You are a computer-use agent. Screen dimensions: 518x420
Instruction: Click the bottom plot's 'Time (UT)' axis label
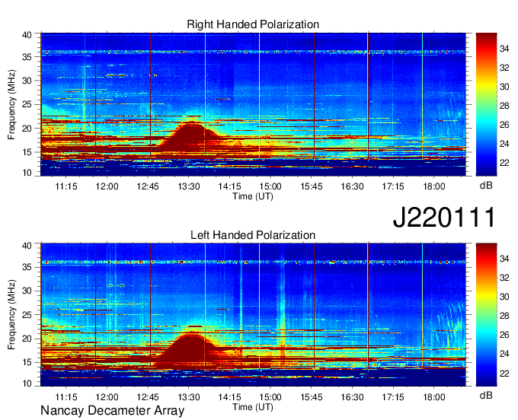[253, 407]
